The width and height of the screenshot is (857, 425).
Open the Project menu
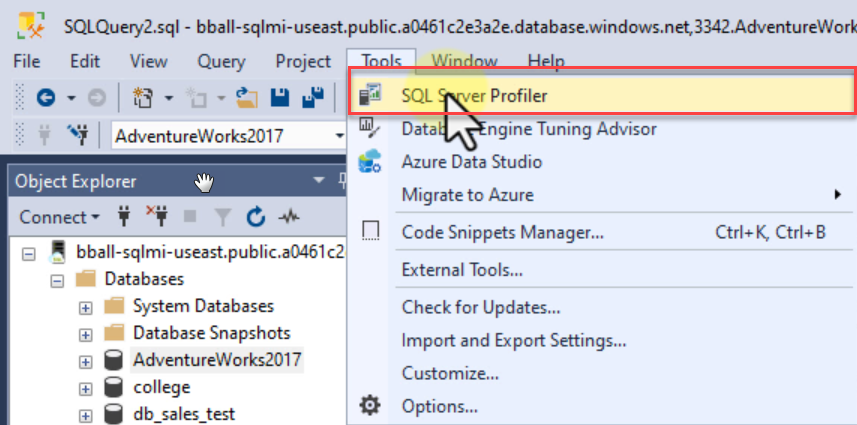[x=303, y=61]
